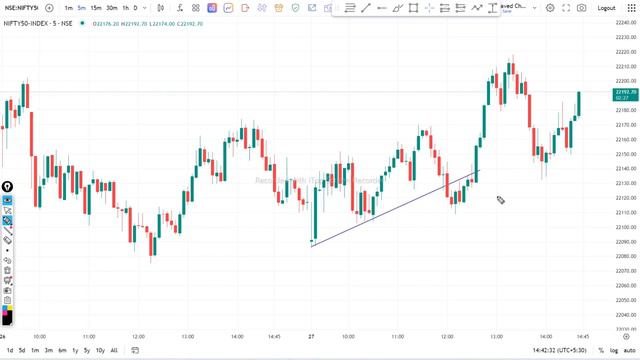Select the 1y date range
640x360 pixels.
click(x=75, y=350)
